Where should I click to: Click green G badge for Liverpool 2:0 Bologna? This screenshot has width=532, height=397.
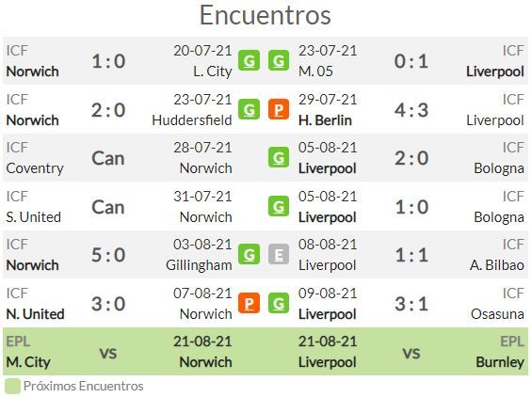pyautogui.click(x=279, y=158)
